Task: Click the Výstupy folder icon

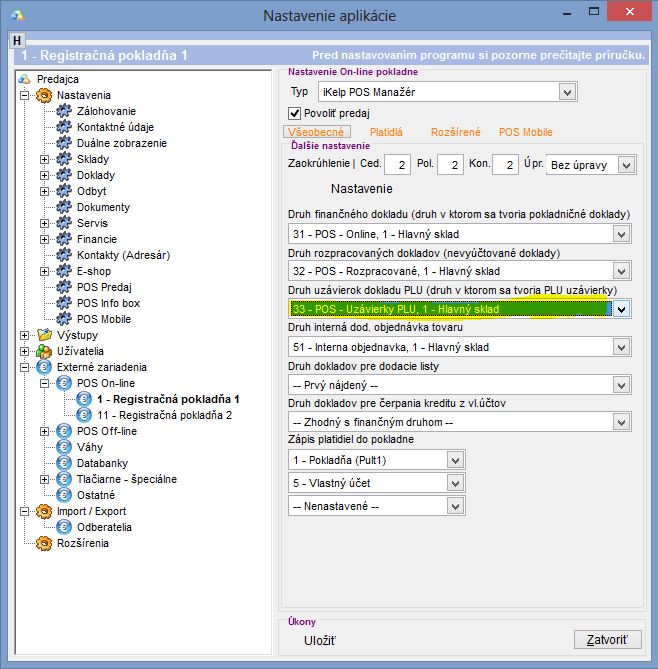Action: 44,335
